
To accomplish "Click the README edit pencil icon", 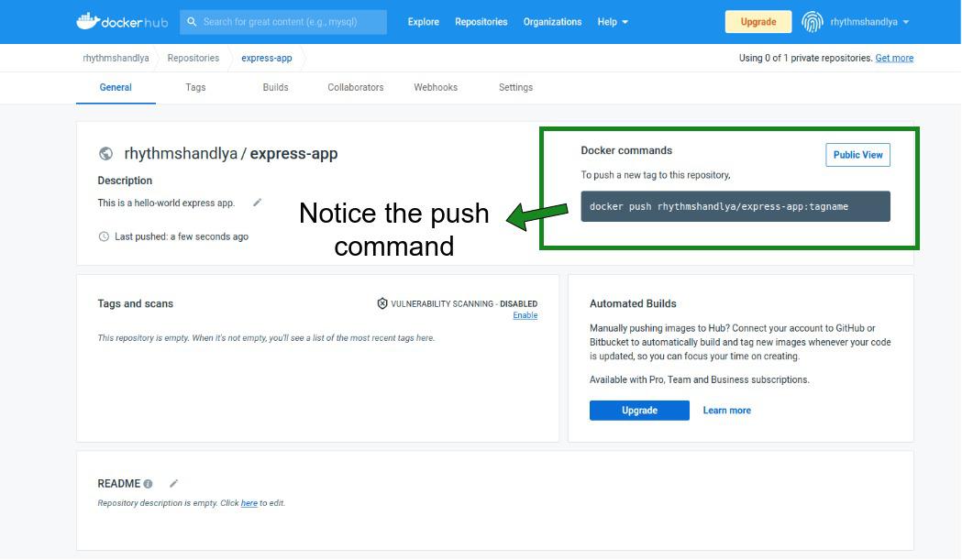I will pos(173,483).
